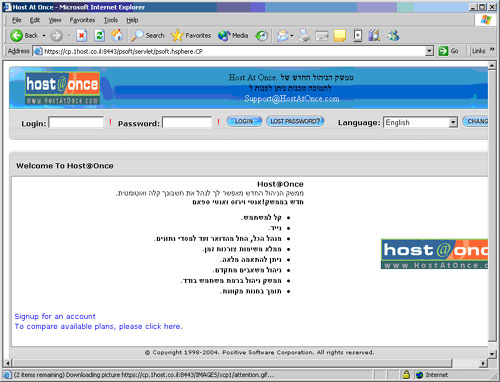Click the page icon in address bar
The height and width of the screenshot is (382, 500).
tap(38, 51)
